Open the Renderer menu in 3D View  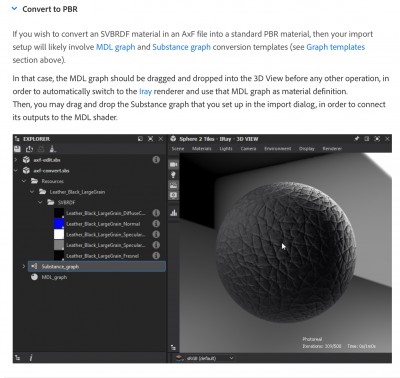332,148
